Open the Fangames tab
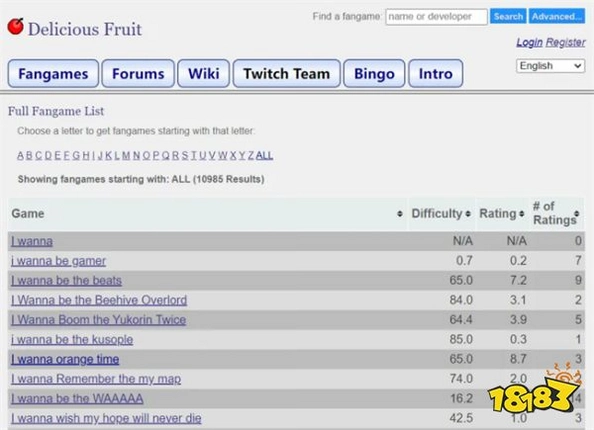The width and height of the screenshot is (594, 430). pyautogui.click(x=53, y=73)
